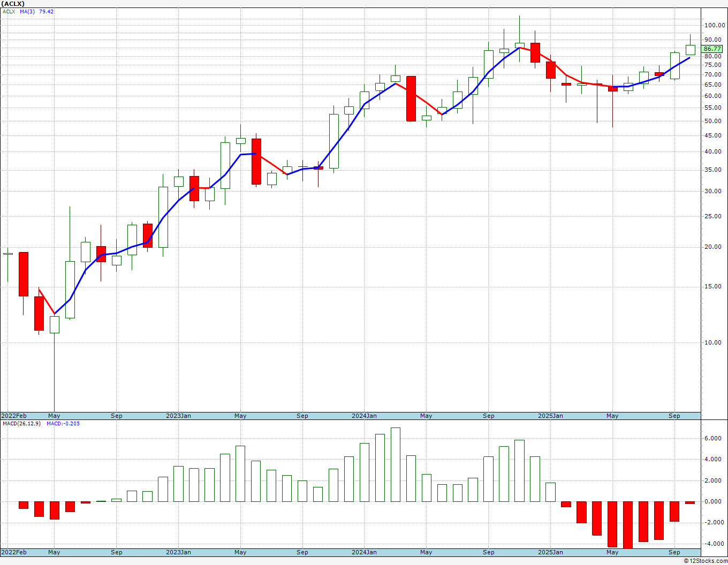Click the 6.000 MACD axis label

click(713, 438)
